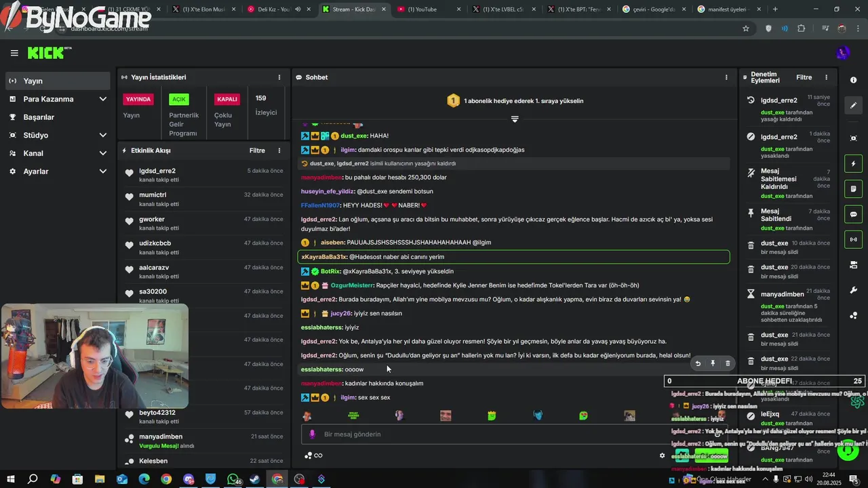
Task: Click purple icon inside message input
Action: coord(312,434)
